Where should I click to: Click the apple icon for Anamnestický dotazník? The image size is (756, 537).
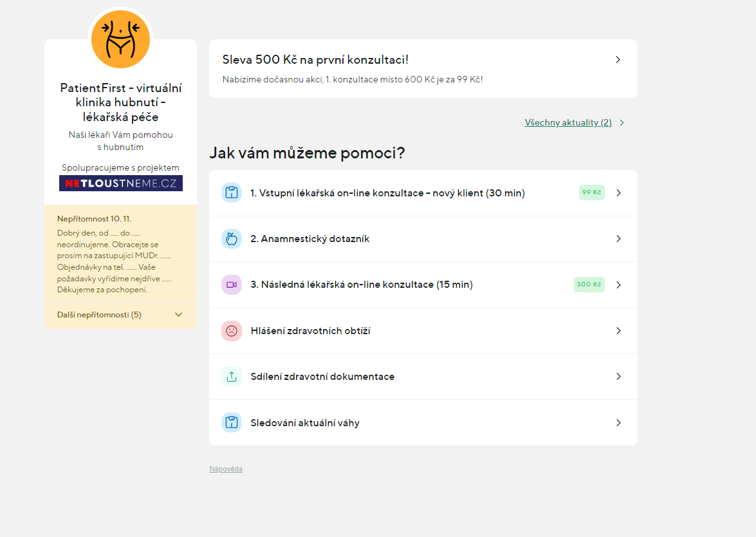(232, 239)
